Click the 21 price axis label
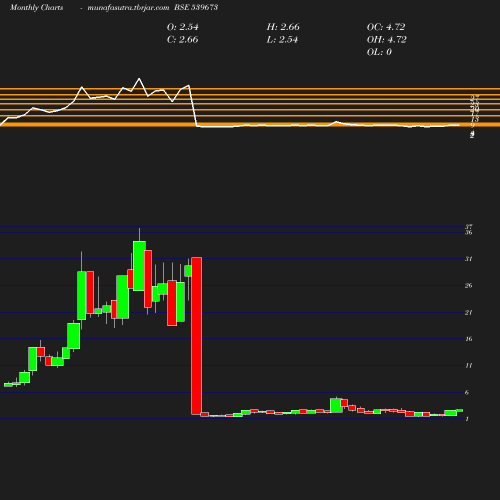Image resolution: width=500 pixels, height=500 pixels. point(469,312)
